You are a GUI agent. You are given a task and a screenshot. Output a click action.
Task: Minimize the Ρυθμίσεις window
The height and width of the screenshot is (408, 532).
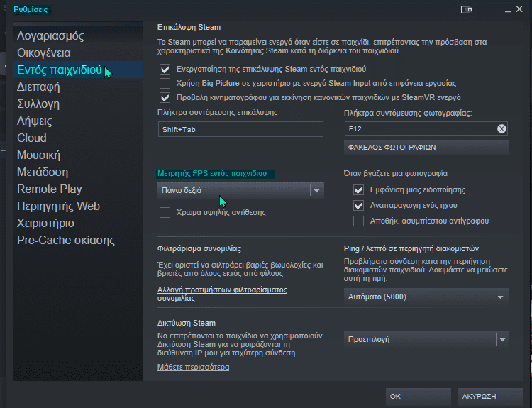(508, 10)
